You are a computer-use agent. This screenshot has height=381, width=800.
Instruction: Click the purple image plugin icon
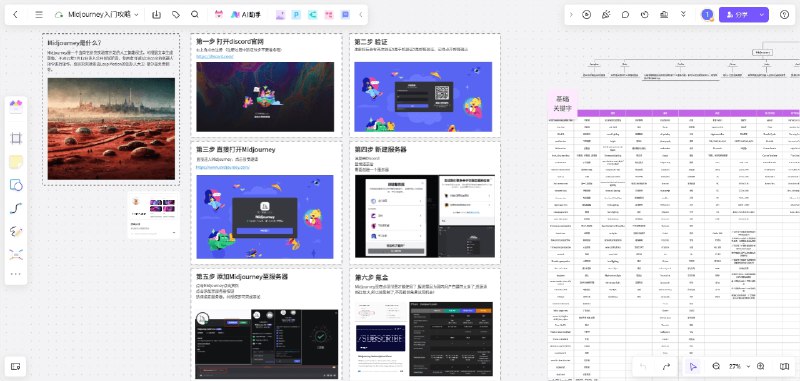(280, 15)
